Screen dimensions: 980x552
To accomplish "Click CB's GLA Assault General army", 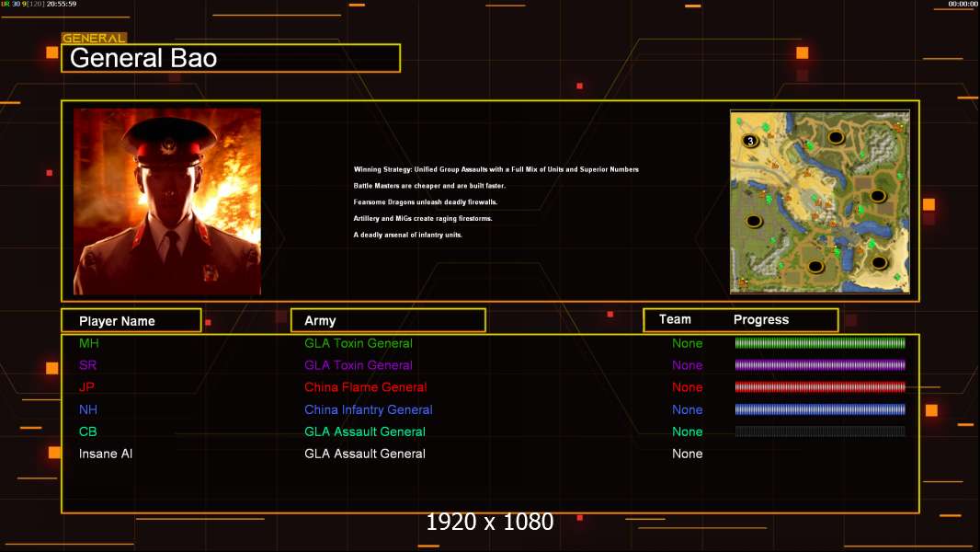I will click(x=365, y=431).
